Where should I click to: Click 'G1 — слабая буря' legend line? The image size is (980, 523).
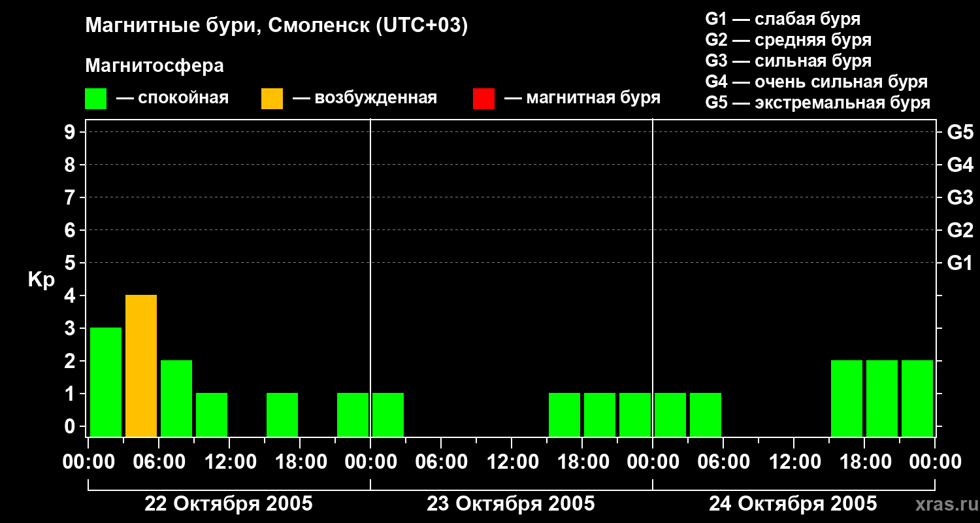click(x=783, y=19)
